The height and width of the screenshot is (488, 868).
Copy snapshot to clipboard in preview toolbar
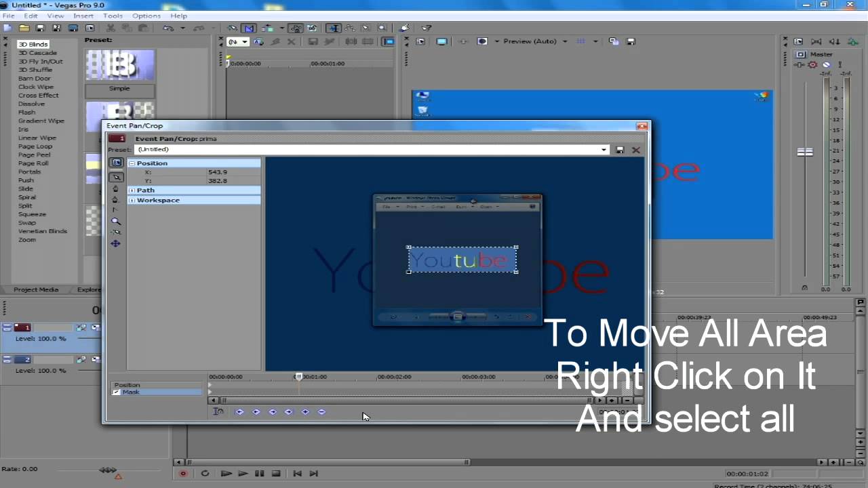coord(614,41)
